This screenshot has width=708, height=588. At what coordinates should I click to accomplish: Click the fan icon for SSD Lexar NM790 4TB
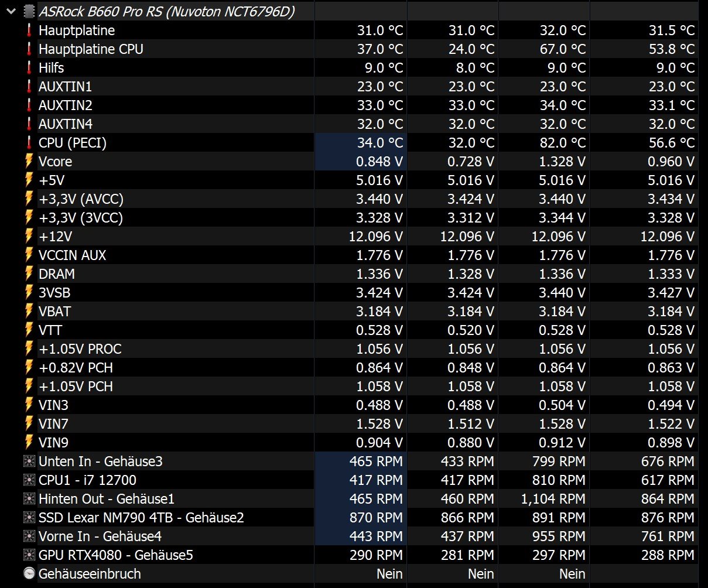[29, 518]
